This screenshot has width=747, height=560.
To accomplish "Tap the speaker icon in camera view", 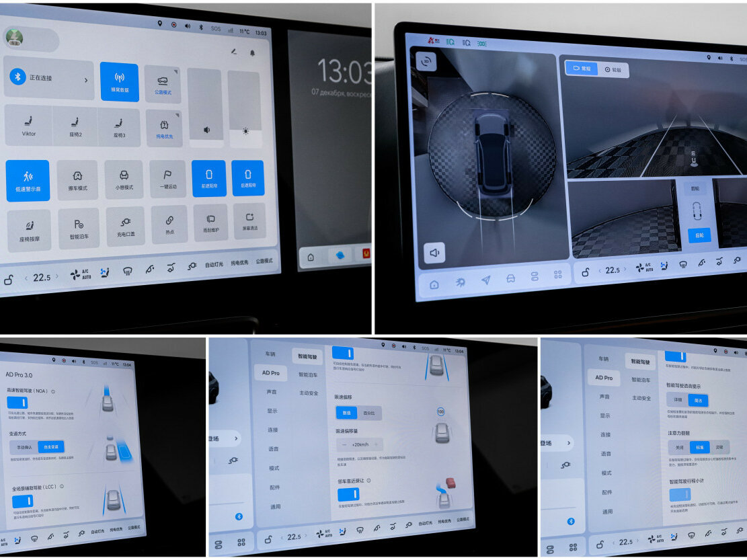I will [x=434, y=253].
